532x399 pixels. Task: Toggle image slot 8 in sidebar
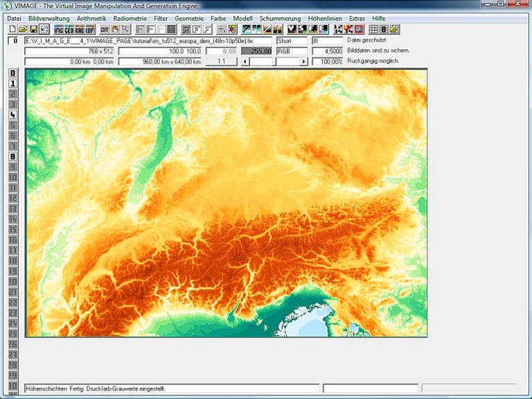pos(12,156)
